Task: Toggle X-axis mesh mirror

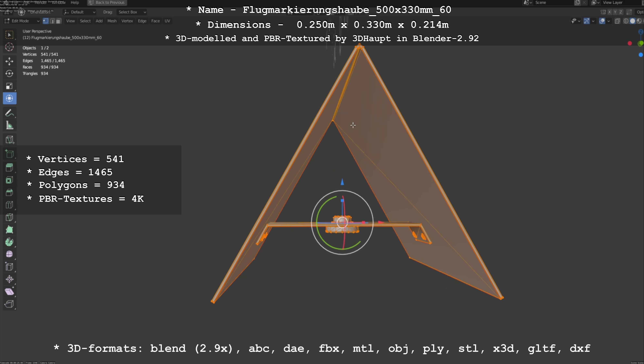Action: point(610,12)
